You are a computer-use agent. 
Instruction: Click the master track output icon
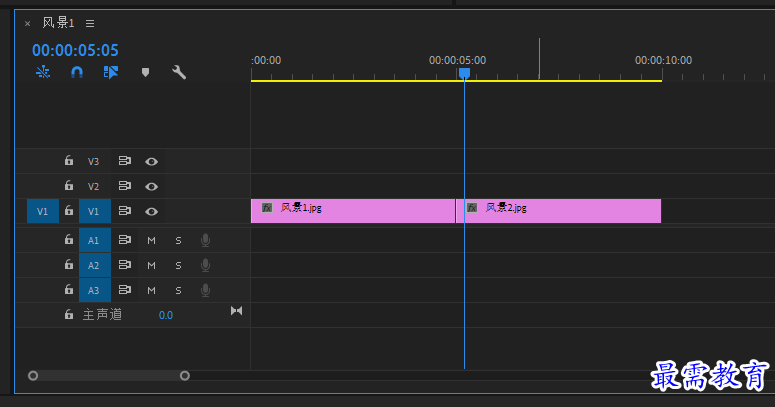[236, 311]
